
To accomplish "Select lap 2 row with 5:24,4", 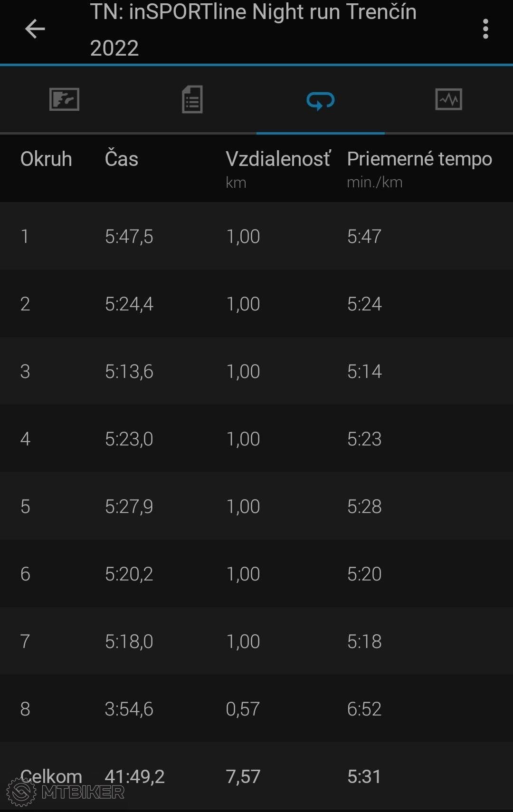I will coord(256,304).
